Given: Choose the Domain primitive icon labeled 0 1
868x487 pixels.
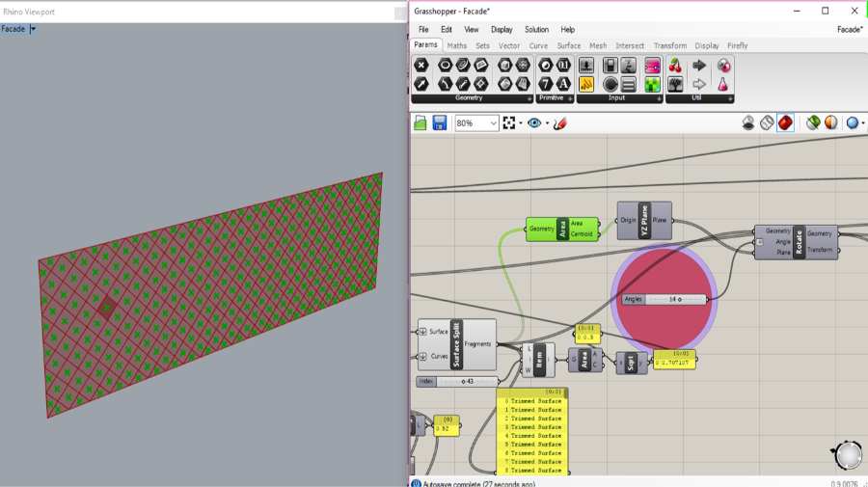Looking at the screenshot, I should pos(563,66).
